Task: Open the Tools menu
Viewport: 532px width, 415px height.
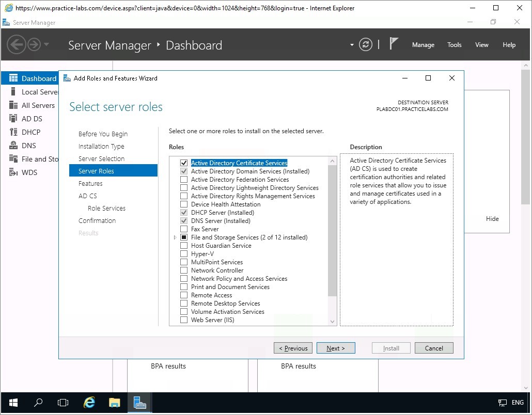Action: click(455, 45)
